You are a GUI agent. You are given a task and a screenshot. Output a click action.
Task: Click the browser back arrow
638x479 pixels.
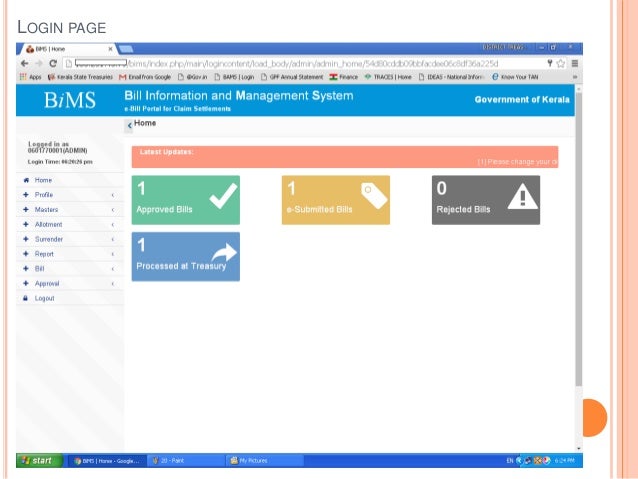pyautogui.click(x=24, y=63)
